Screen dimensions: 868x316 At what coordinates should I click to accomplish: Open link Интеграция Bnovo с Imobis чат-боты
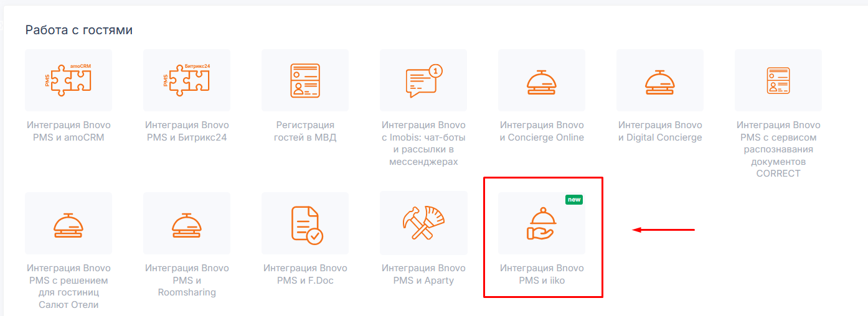click(x=423, y=144)
